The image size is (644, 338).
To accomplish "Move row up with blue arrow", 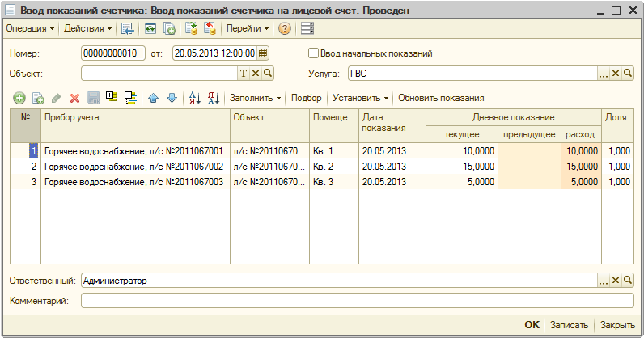I will (x=153, y=98).
